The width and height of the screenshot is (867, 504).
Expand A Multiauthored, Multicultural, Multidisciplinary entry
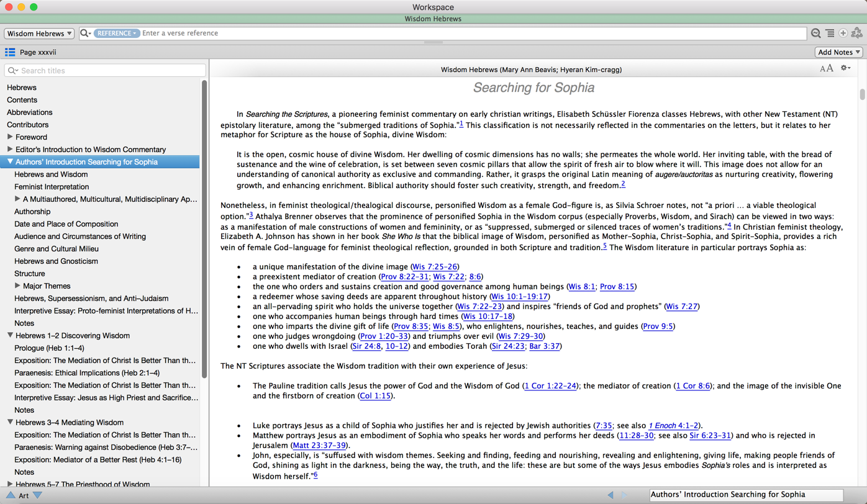[x=17, y=199]
